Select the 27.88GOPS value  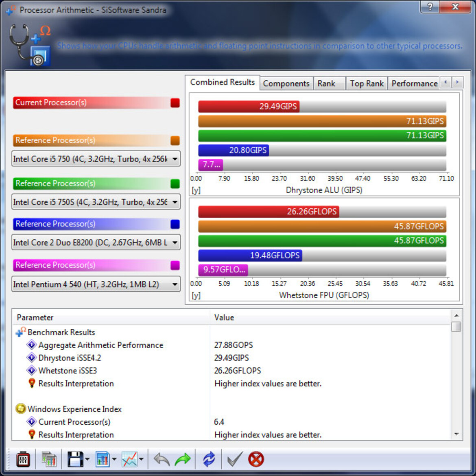tap(234, 345)
